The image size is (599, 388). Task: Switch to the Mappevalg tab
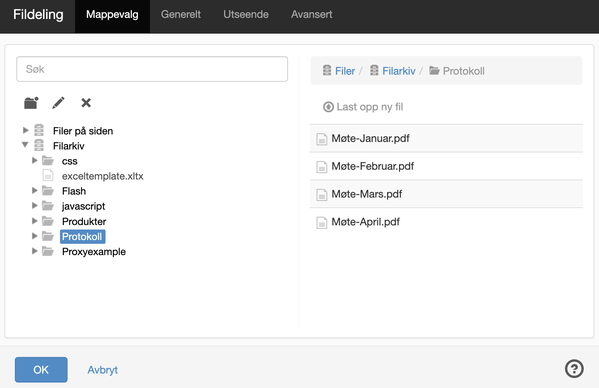112,16
